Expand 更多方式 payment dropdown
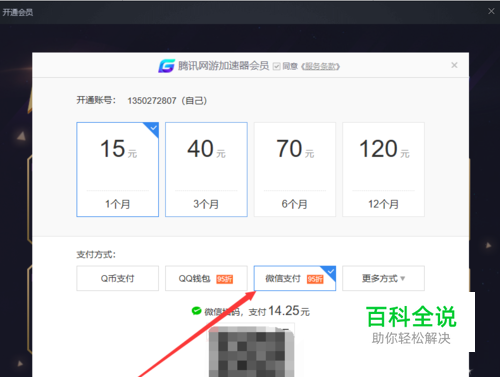This screenshot has height=377, width=500. 383,278
